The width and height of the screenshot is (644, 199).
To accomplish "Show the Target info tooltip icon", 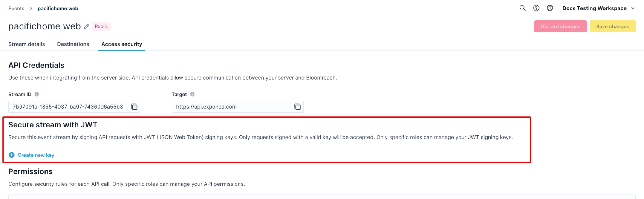I will click(192, 94).
